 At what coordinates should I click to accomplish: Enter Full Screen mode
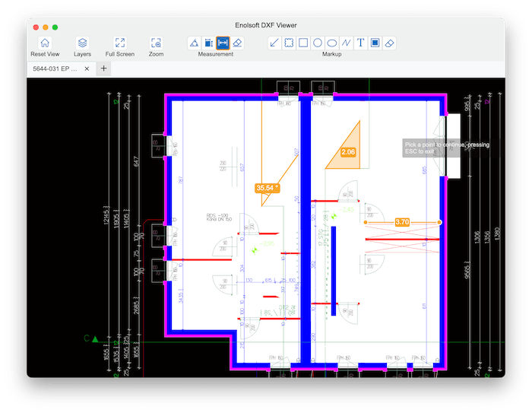click(120, 43)
